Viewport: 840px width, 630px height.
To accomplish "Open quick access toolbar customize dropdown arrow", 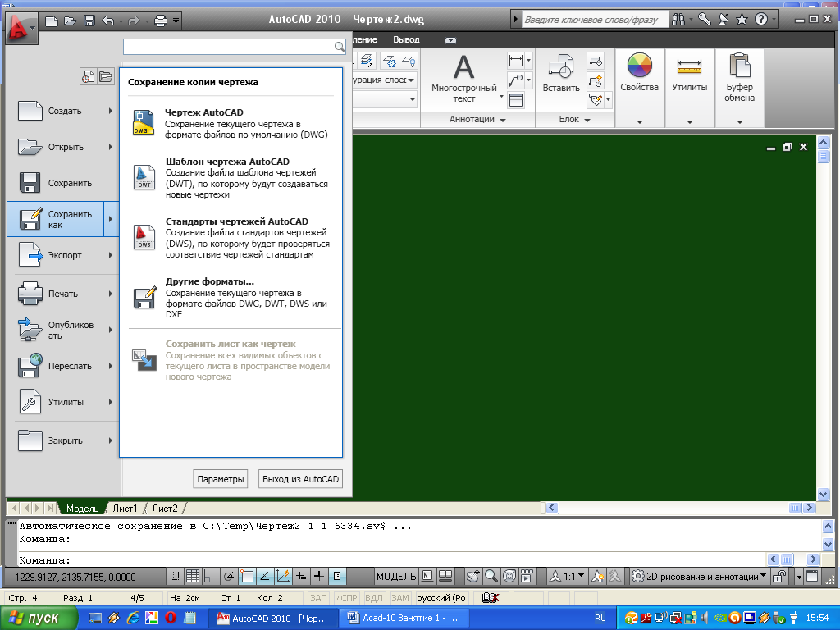I will (176, 21).
